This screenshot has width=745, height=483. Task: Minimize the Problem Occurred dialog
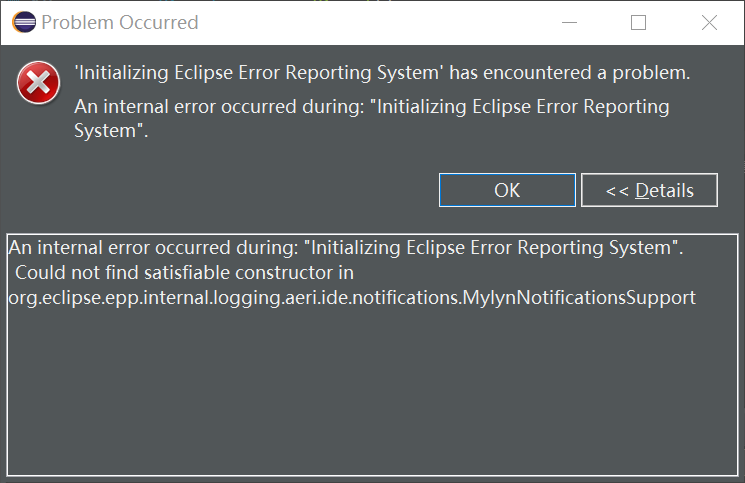(569, 22)
